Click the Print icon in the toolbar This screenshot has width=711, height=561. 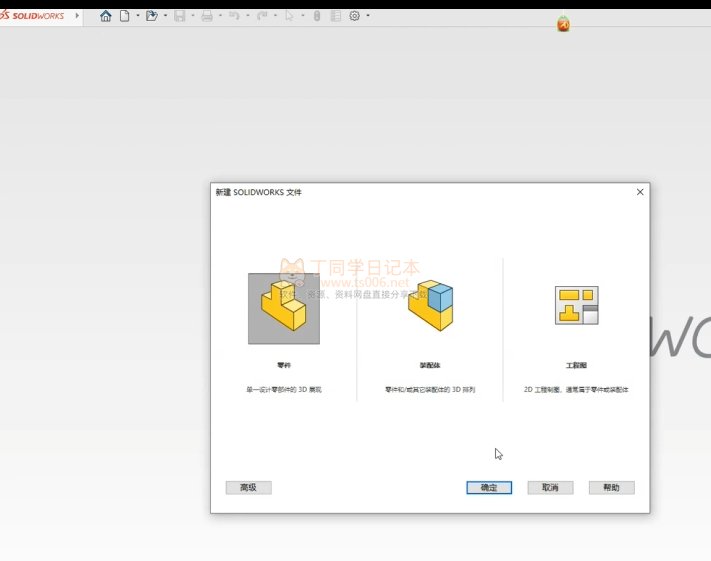pos(207,16)
